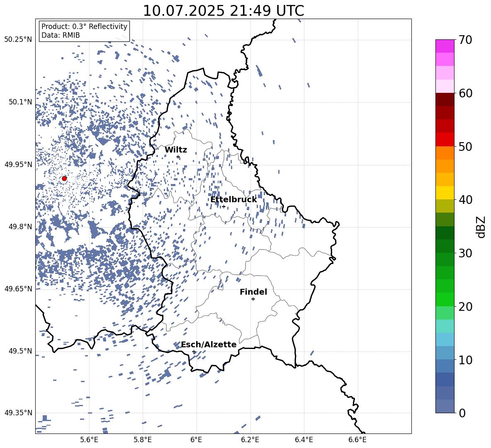
Task: Pick the bright green swatch just above 20 dBZ
Action: click(445, 300)
